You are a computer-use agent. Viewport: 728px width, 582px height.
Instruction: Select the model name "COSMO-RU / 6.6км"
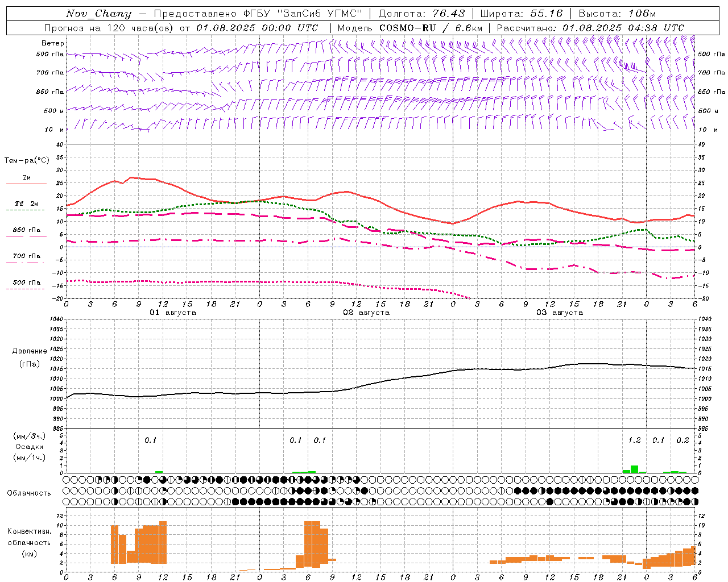[431, 28]
